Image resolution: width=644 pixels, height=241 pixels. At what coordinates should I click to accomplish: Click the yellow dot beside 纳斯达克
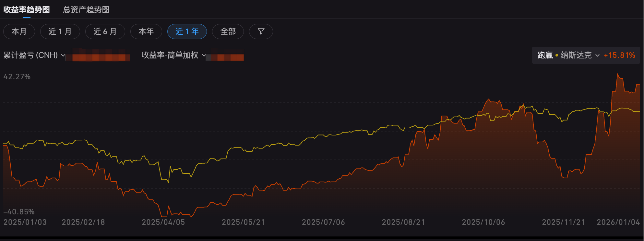(557, 55)
